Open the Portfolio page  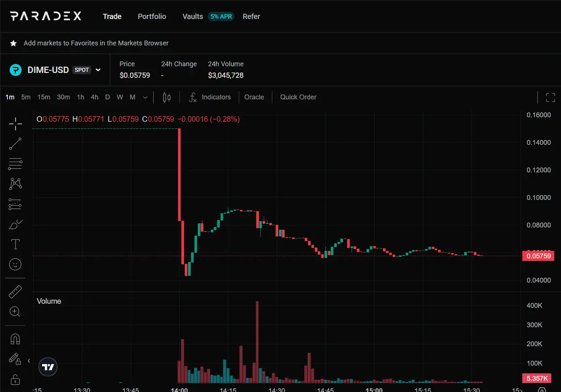point(152,16)
